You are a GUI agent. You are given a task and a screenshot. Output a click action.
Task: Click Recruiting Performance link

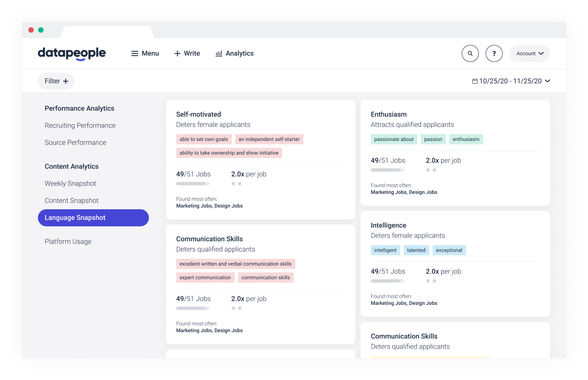(80, 125)
